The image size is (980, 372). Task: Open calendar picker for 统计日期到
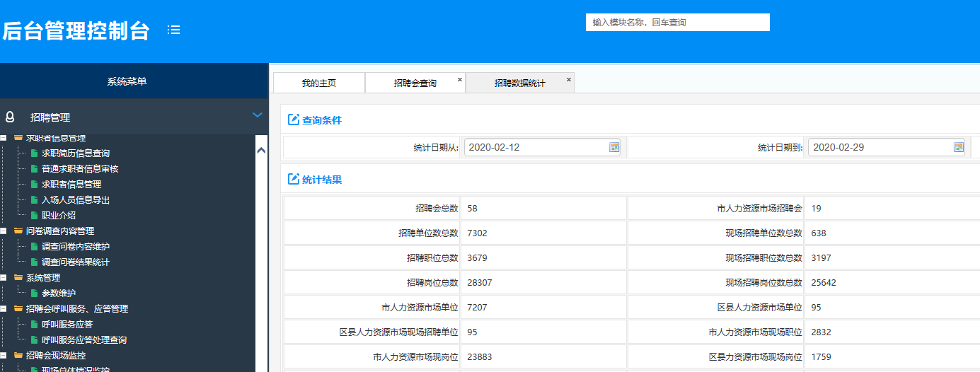pos(959,147)
